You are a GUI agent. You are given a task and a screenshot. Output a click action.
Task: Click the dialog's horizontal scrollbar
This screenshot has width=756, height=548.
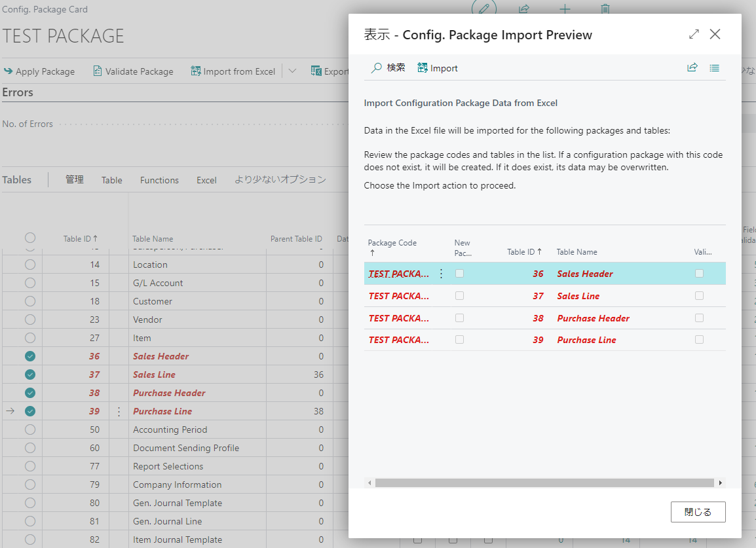tap(544, 483)
